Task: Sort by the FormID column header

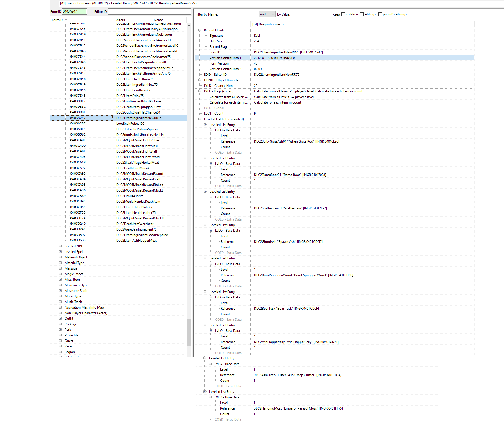Action: [x=82, y=20]
